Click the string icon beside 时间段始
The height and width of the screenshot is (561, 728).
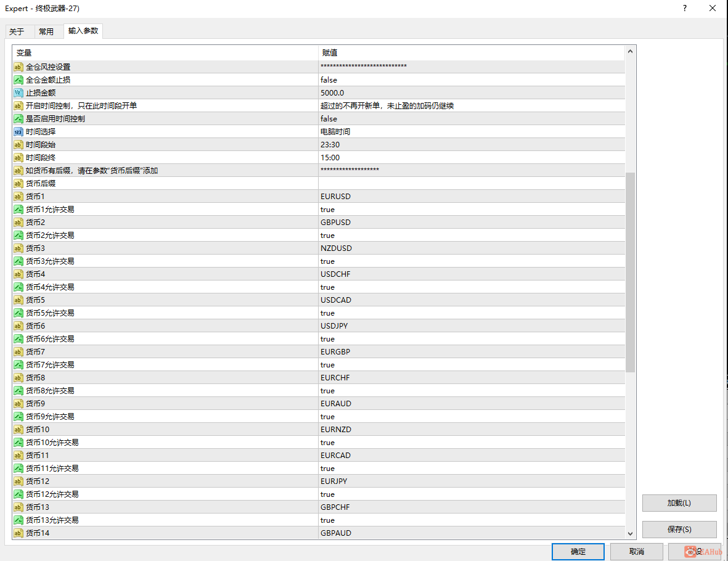(x=18, y=145)
